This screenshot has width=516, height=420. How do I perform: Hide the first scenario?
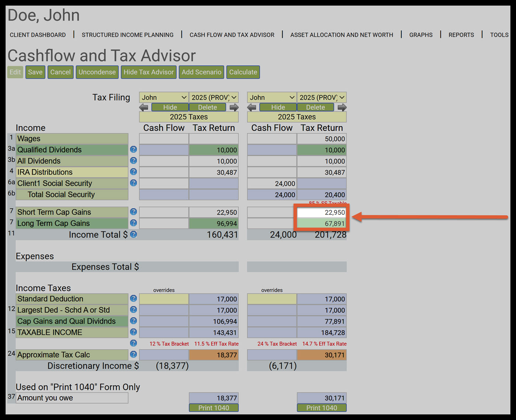pos(170,107)
